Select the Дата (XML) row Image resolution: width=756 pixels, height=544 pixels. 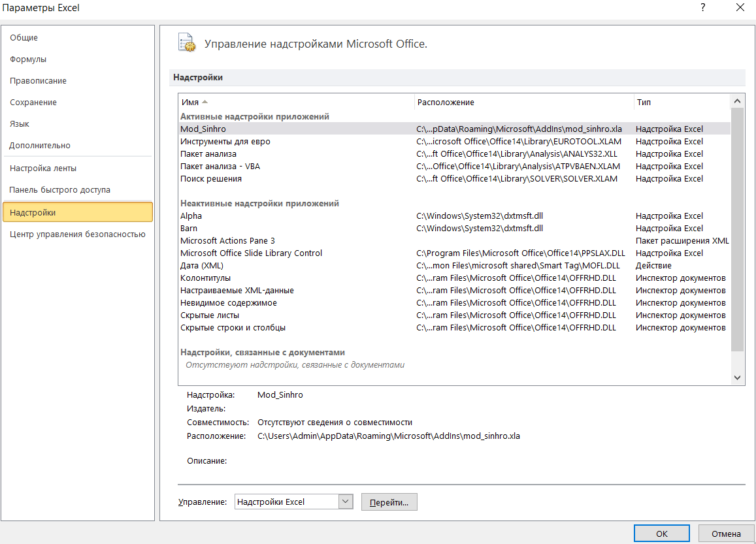[454, 266]
